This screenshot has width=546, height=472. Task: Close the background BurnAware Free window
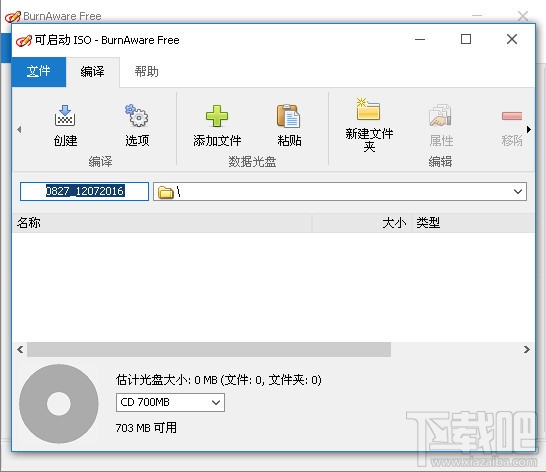pyautogui.click(x=523, y=16)
